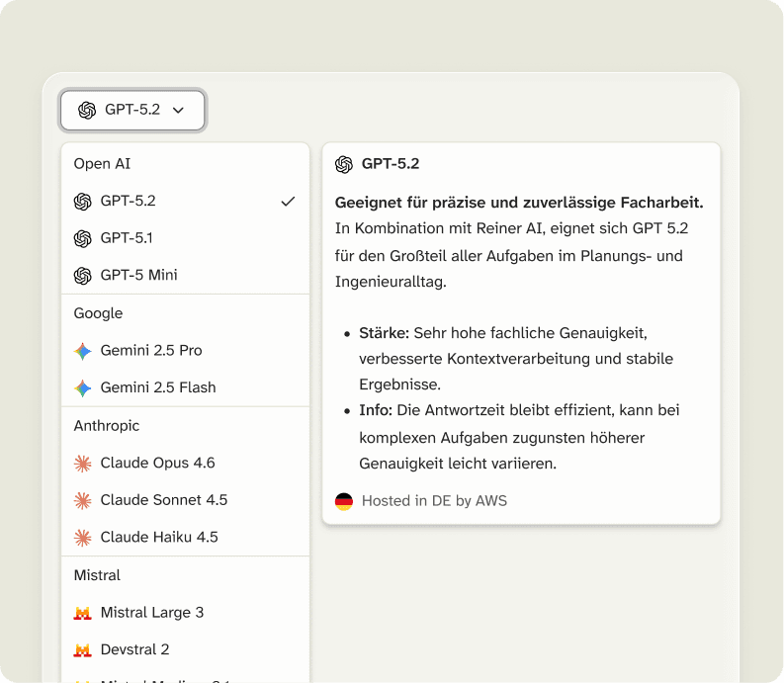
Task: Click the 'Geeignet für präzise und zuverlässige Facharbeit.' headline
Action: pos(519,203)
